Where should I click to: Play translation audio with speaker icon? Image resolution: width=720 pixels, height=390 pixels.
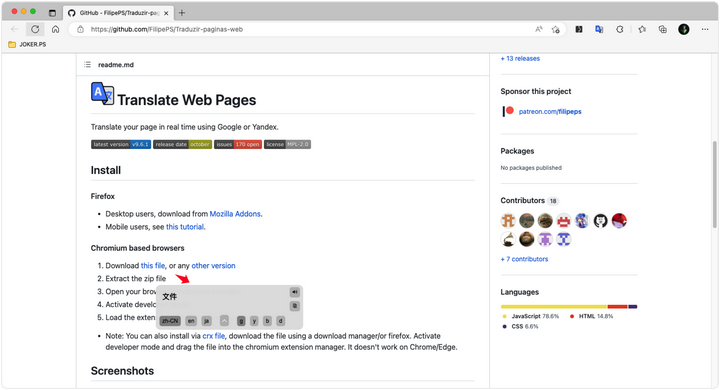(295, 292)
